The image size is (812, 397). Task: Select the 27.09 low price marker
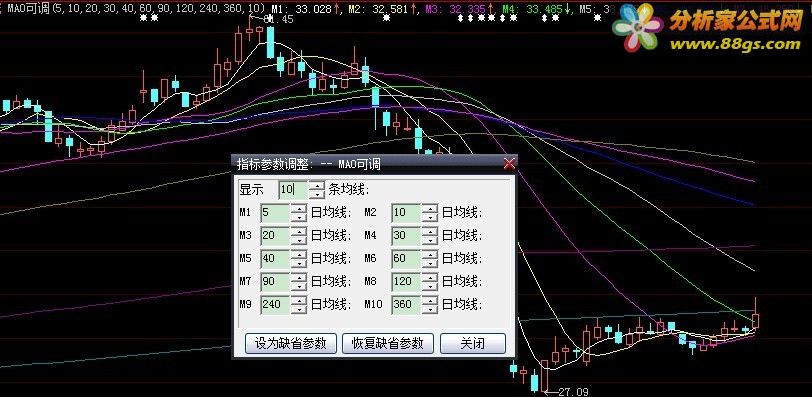point(574,392)
